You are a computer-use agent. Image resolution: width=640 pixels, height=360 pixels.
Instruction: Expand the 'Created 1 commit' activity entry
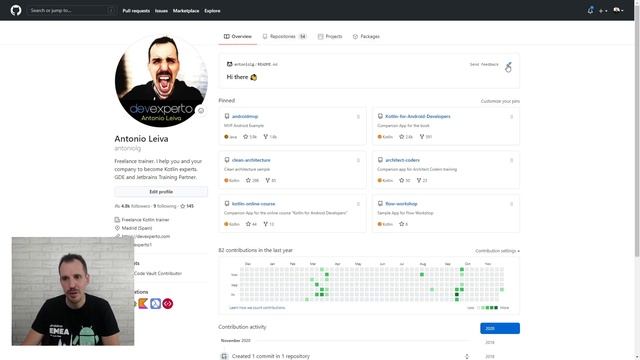pos(467,356)
